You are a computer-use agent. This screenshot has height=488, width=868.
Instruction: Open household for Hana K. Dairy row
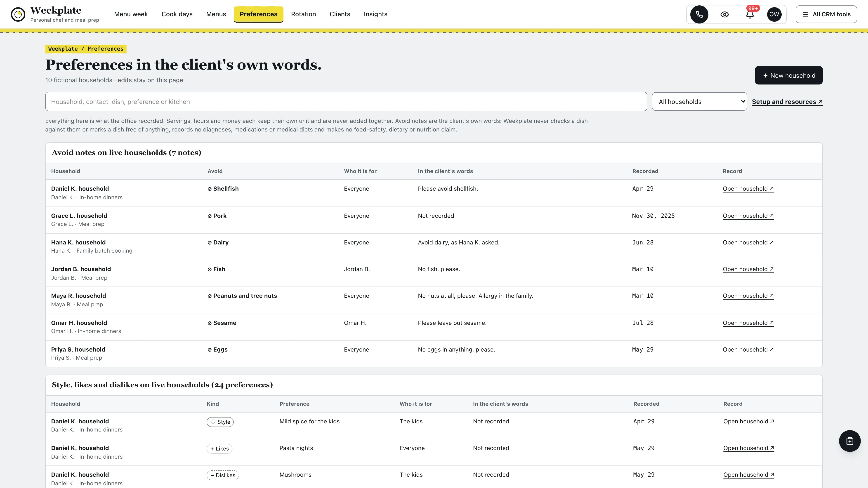pos(748,242)
